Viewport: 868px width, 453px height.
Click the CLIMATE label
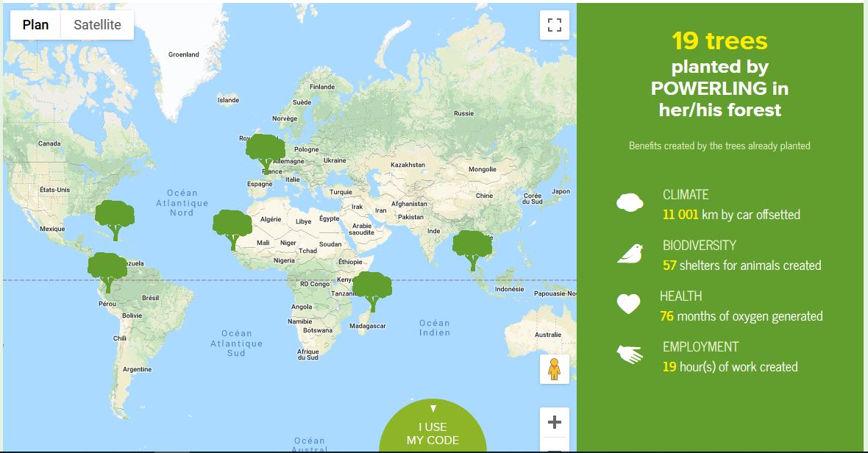(686, 195)
